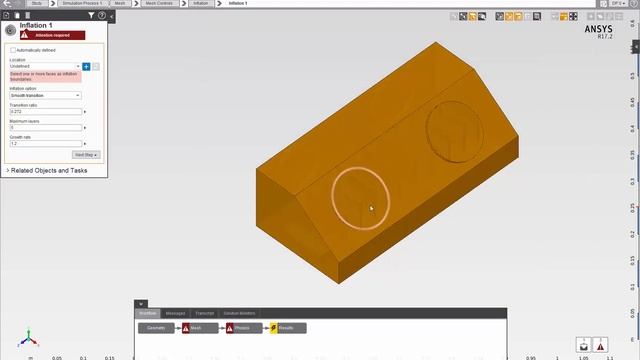Edit the Growth rate field
This screenshot has width=640, height=360.
45,144
